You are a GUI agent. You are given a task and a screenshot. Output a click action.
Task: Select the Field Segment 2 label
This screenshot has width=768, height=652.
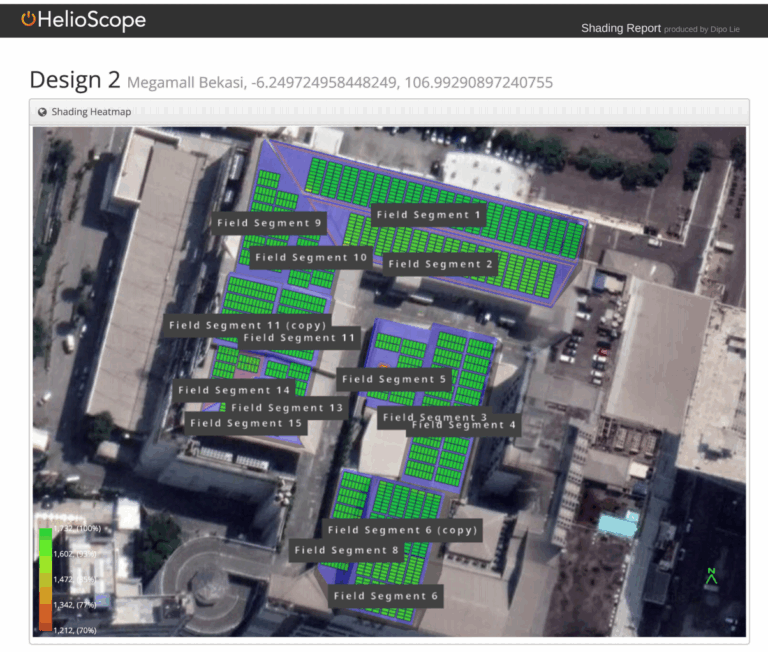coord(440,264)
